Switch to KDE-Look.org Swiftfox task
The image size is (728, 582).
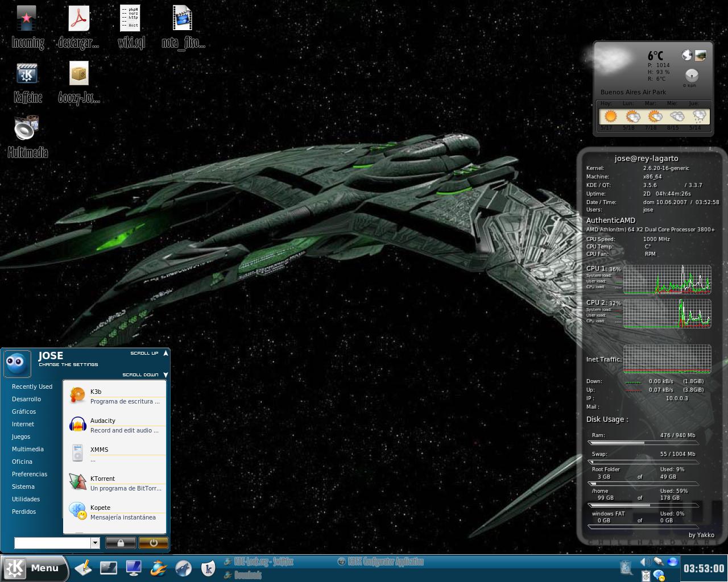pos(259,562)
